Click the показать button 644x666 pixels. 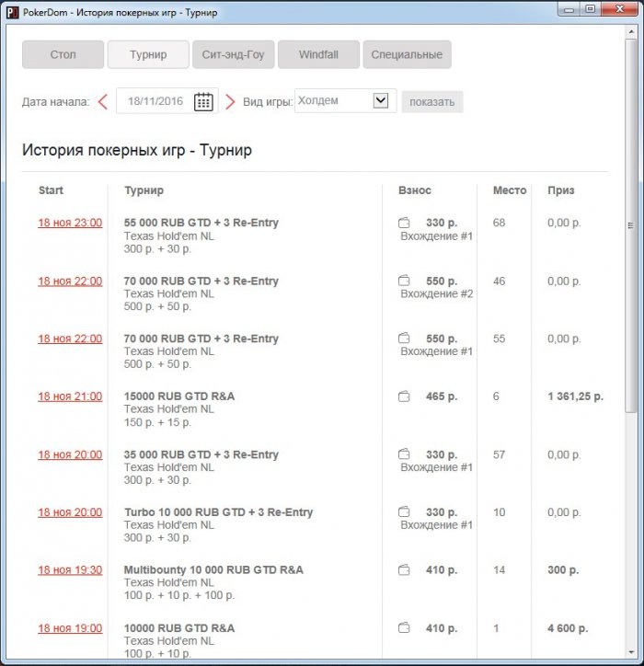coord(432,102)
